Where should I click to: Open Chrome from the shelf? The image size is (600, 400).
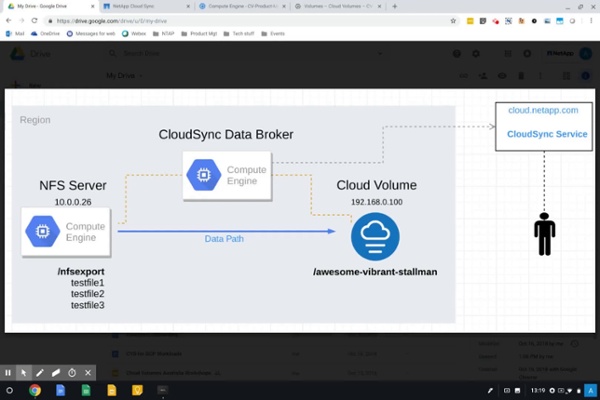point(35,390)
